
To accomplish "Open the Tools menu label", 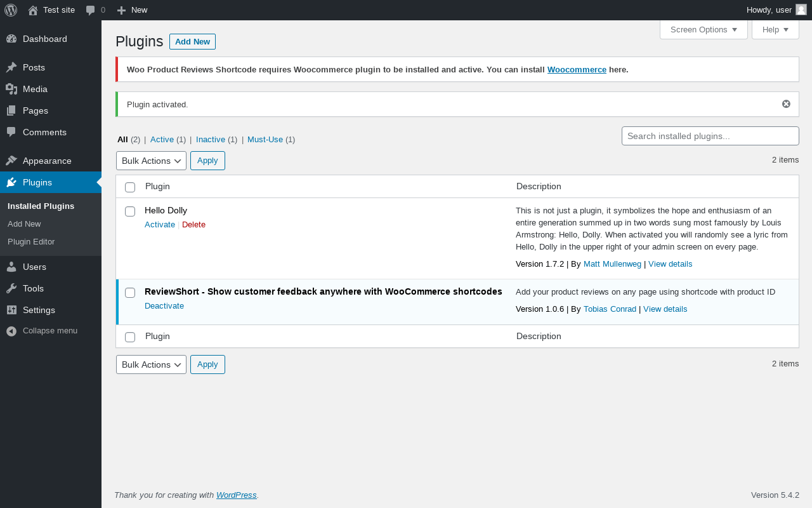I will [33, 288].
